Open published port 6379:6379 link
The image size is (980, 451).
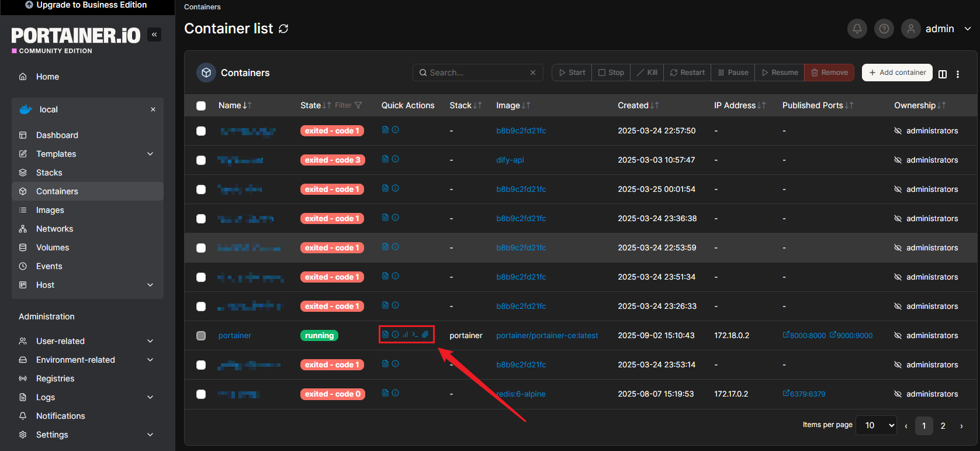point(804,394)
